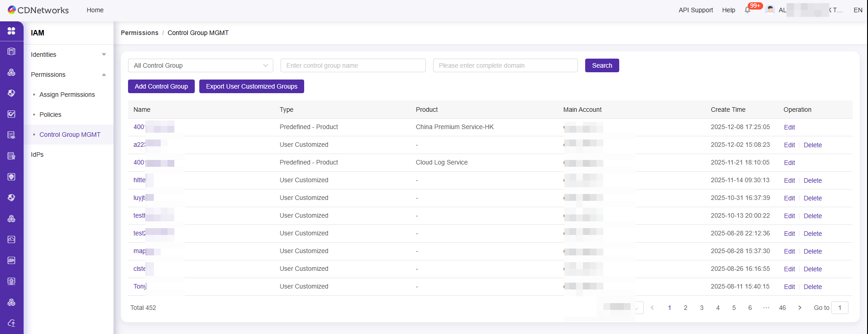Screen dimensions: 868x334
Task: Focus the control group name input field
Action: [353, 65]
